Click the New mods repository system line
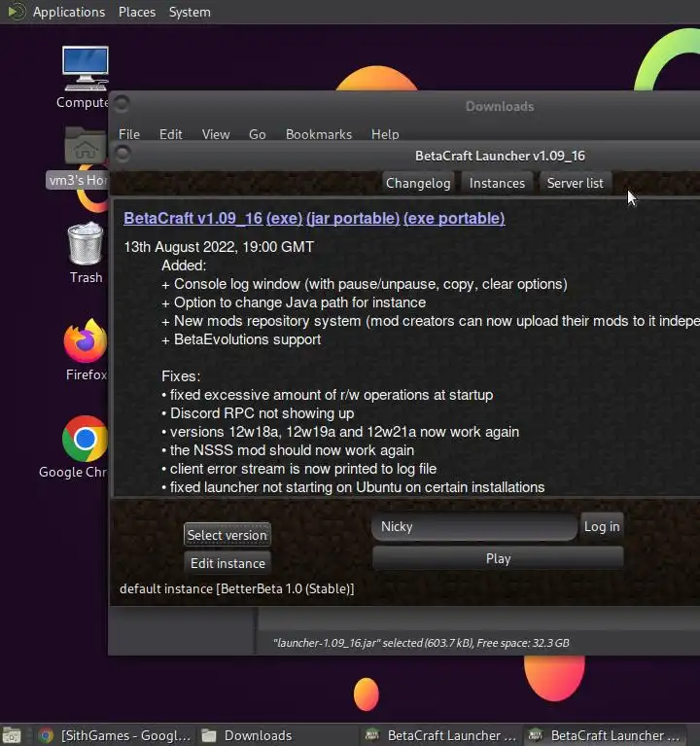Screen dimensions: 700x746 tap(431, 321)
